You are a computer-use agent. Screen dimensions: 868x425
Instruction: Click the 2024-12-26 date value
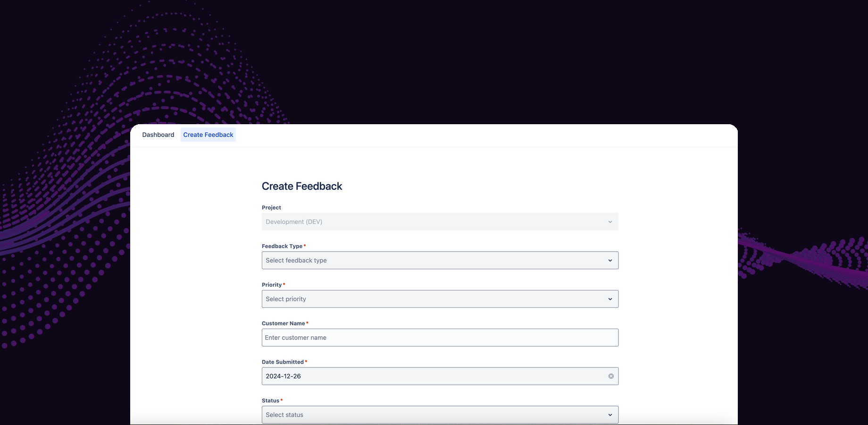[284, 376]
